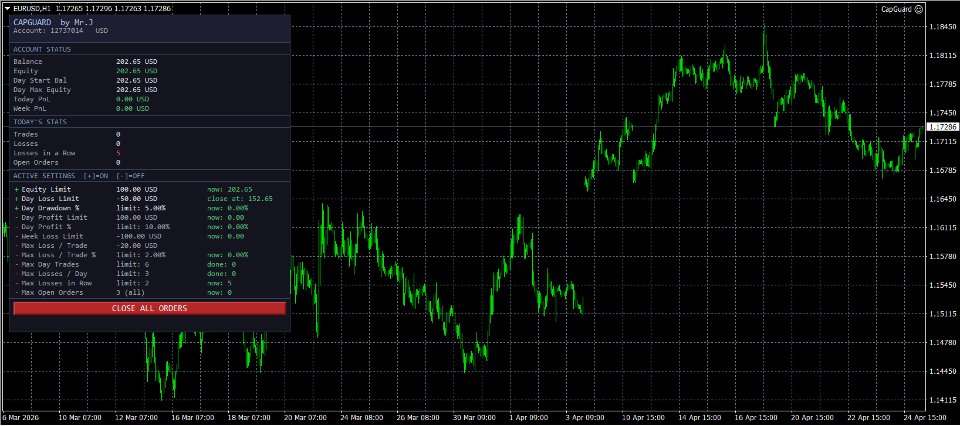Enable the Max Losses in Row rule
Viewport: 960px width, 426px height.
click(17, 283)
